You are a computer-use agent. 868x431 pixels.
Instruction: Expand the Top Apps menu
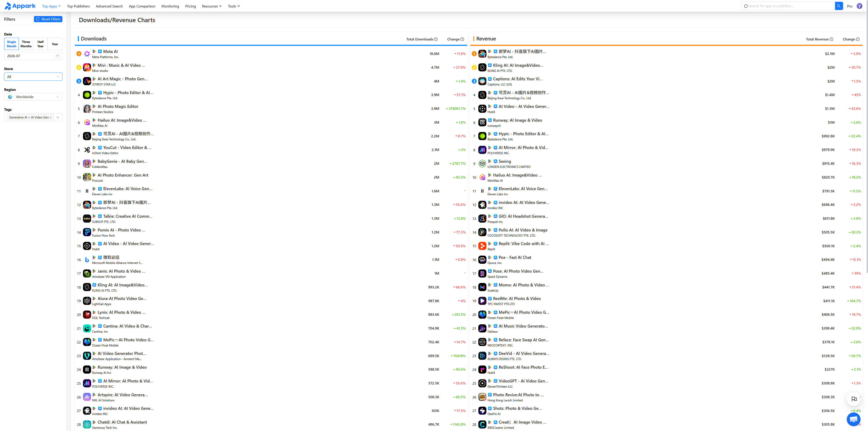51,6
